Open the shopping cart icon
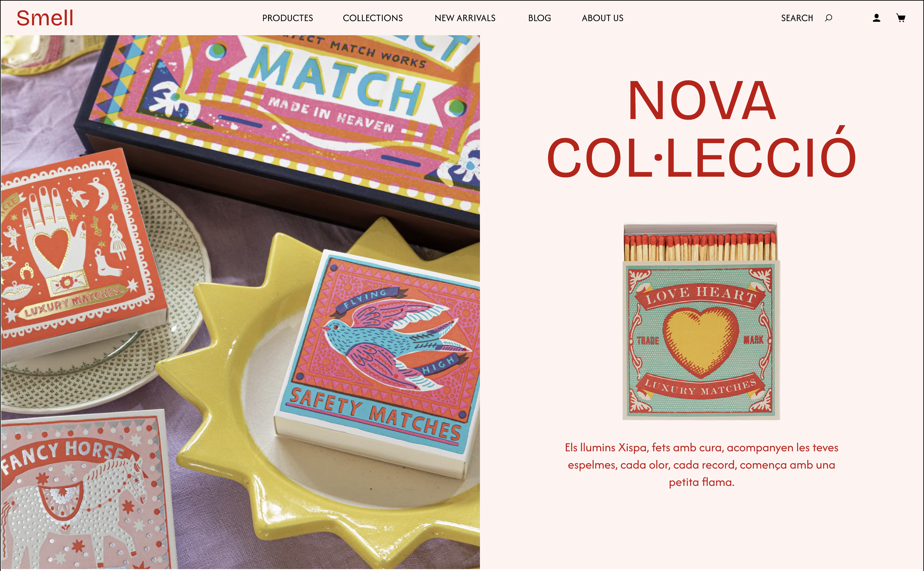Image resolution: width=924 pixels, height=571 pixels. 901,18
